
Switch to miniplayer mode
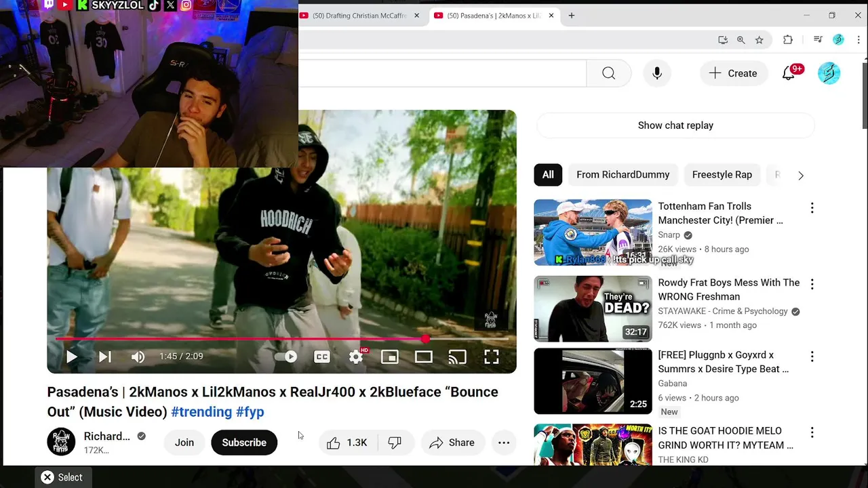(390, 357)
